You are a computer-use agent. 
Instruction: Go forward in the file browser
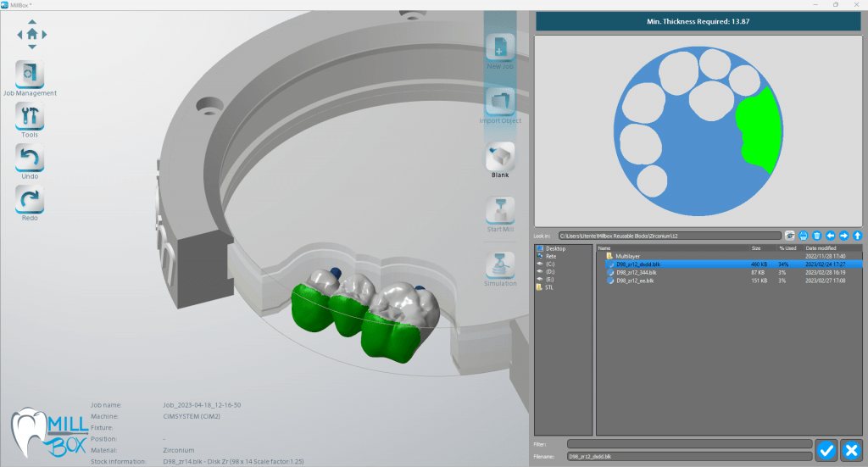[843, 236]
